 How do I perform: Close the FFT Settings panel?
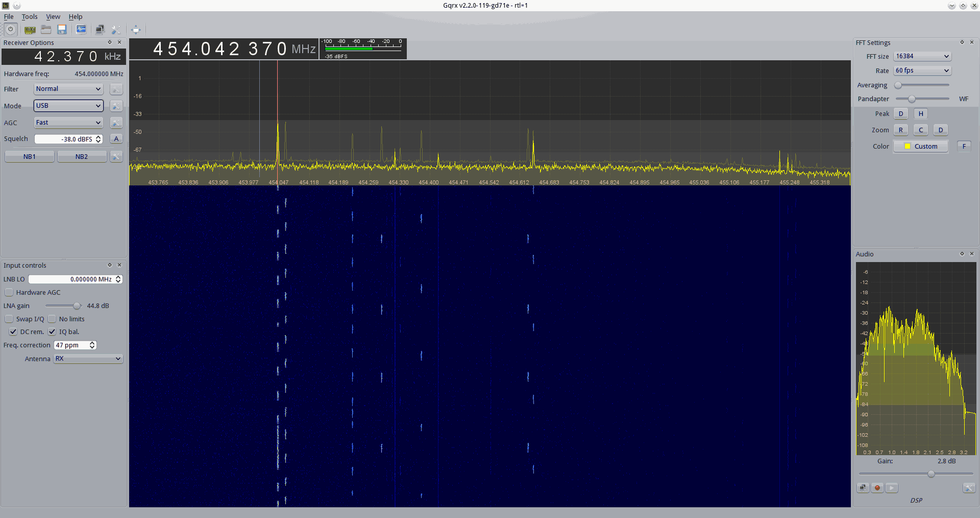(x=972, y=42)
